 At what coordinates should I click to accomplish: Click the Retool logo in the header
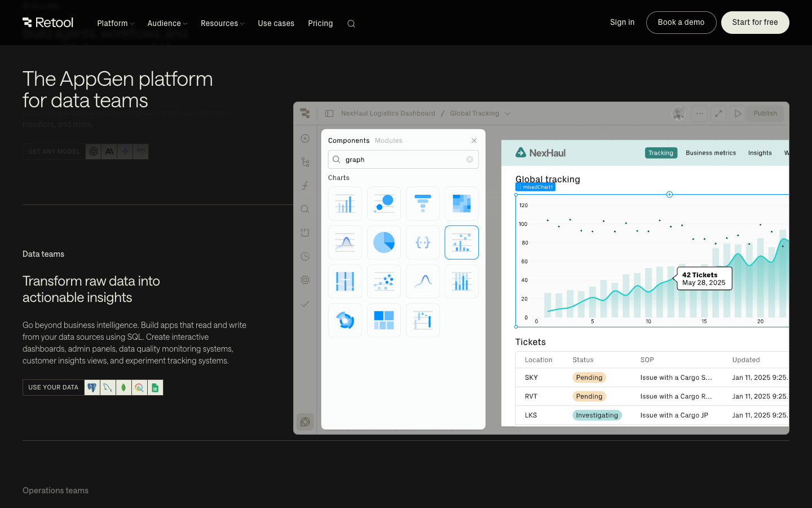pos(48,23)
